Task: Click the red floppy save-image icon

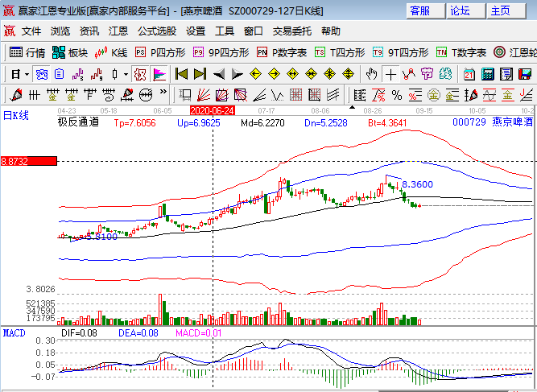Action: (524, 74)
